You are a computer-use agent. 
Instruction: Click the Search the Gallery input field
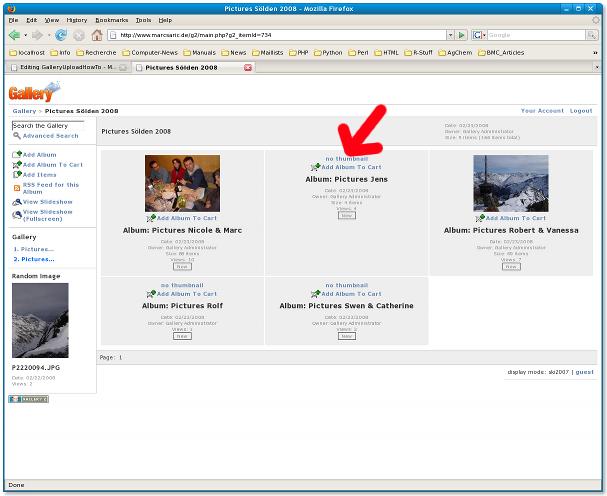(x=52, y=126)
